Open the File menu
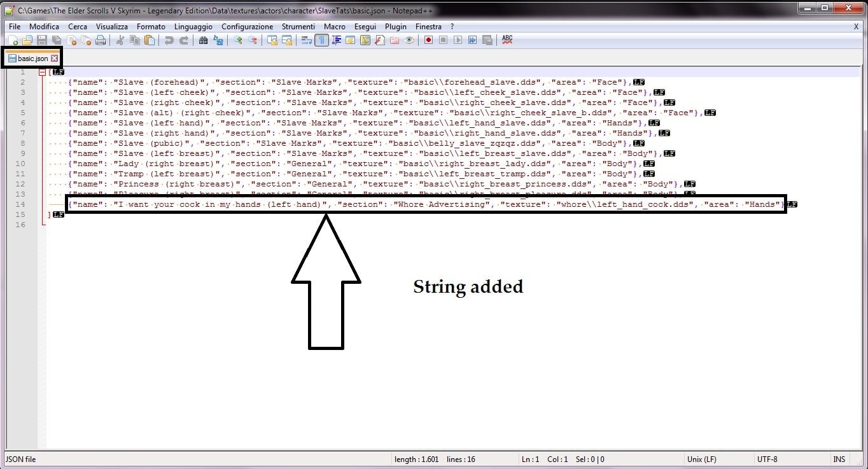The width and height of the screenshot is (868, 469). [15, 27]
